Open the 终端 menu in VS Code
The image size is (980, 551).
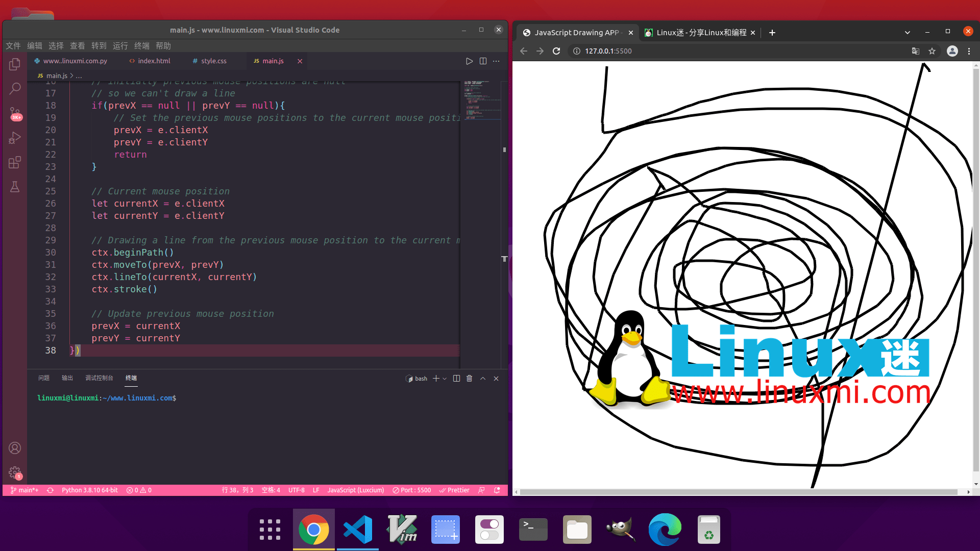141,46
